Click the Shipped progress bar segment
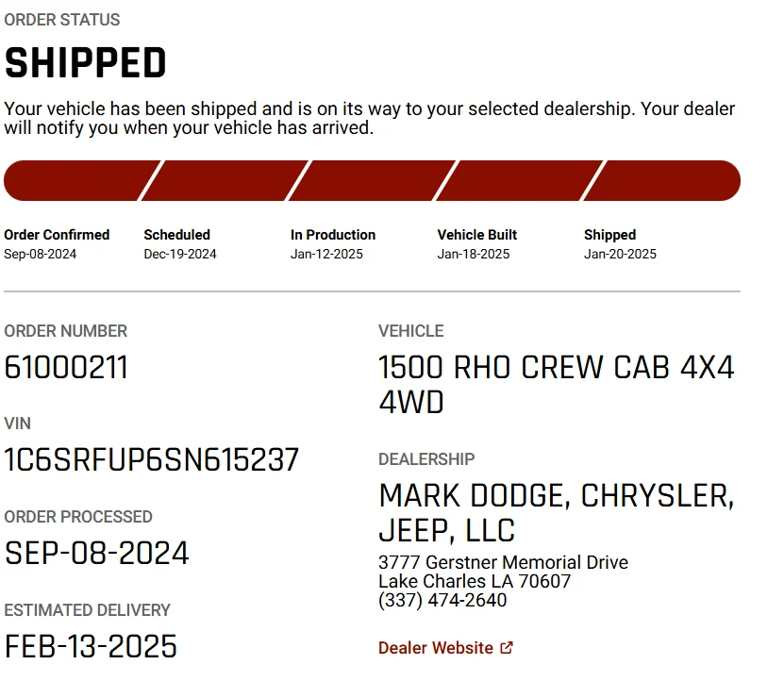This screenshot has width=784, height=681. point(663,180)
